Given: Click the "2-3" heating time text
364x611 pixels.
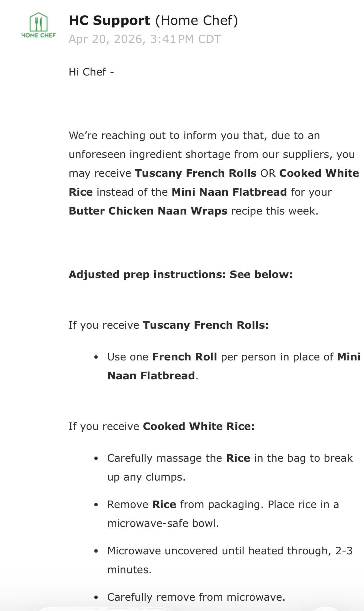Looking at the screenshot, I should coord(344,551).
